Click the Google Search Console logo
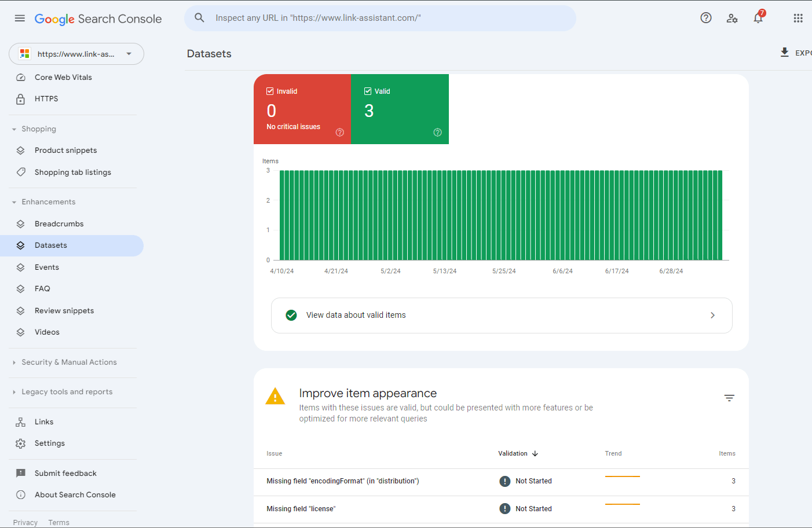 click(x=98, y=19)
